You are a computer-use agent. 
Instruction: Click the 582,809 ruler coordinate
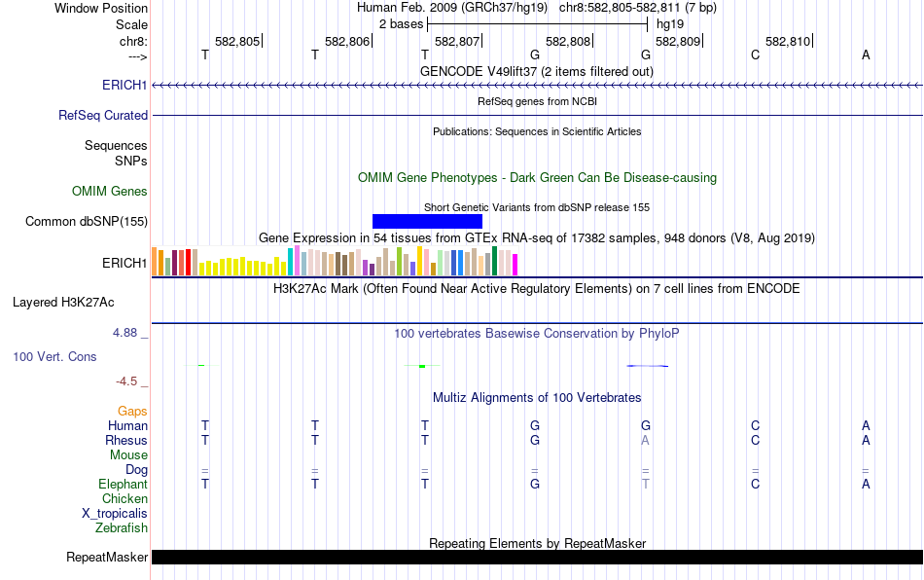click(678, 41)
